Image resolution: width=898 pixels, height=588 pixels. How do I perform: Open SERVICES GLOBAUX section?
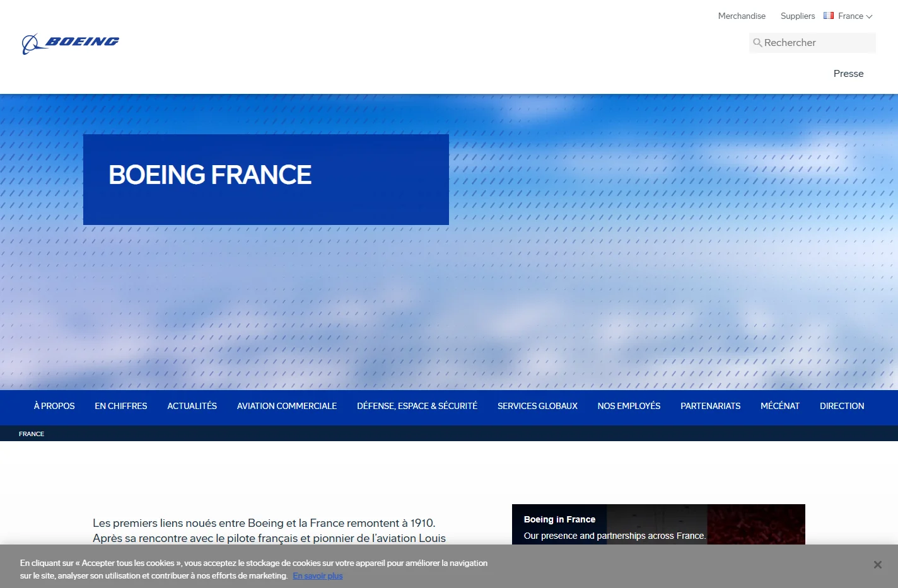[537, 406]
